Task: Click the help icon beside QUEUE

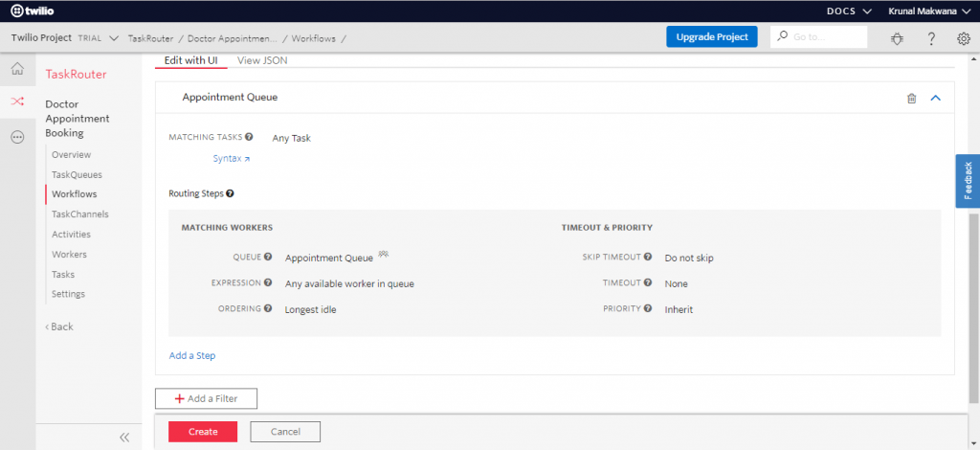Action: point(268,257)
